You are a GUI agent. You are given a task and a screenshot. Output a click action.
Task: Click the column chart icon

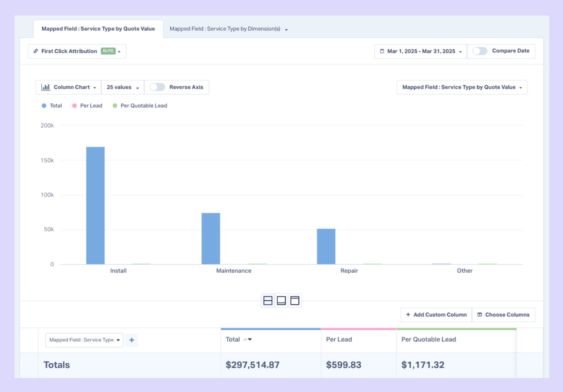pos(46,87)
